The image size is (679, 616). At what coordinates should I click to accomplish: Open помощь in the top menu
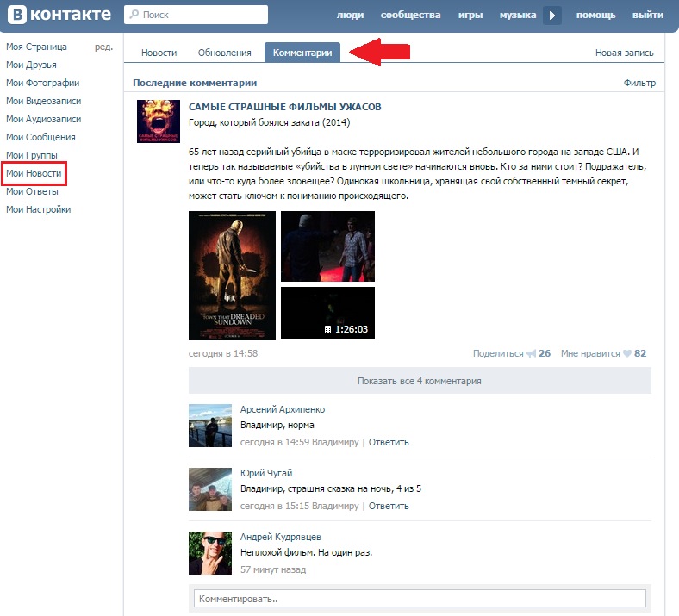(595, 16)
